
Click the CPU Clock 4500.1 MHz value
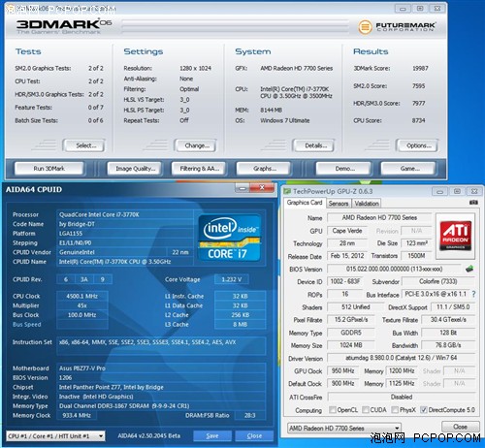82,296
